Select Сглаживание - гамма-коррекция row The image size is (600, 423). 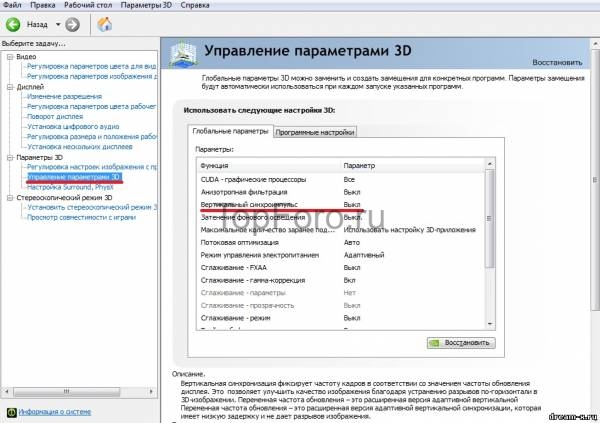[x=341, y=280]
